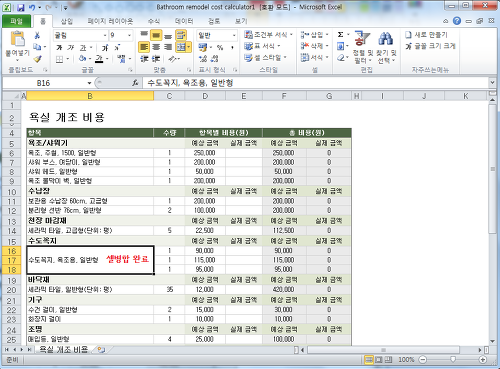This screenshot has width=500, height=369.
Task: Expand Merge and Center dropdown arrow
Action: (x=189, y=47)
